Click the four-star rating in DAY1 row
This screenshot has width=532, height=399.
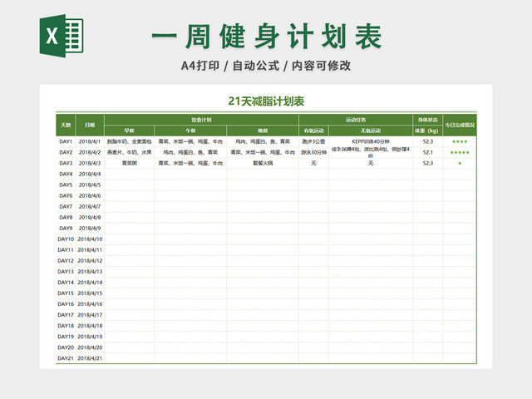[460, 141]
